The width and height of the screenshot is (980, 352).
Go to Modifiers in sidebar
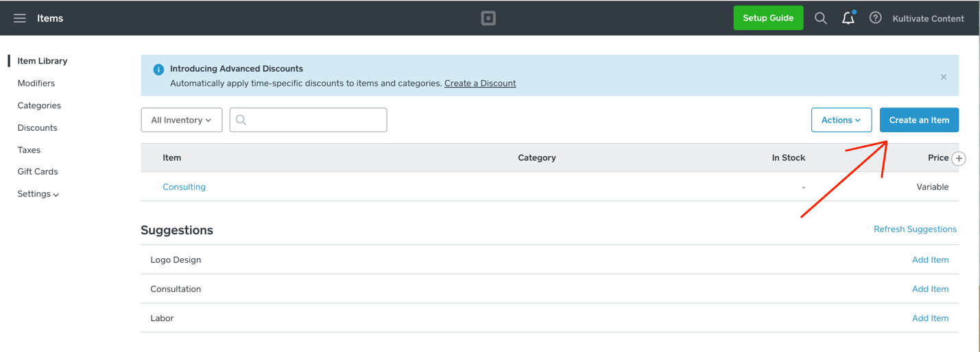click(36, 83)
